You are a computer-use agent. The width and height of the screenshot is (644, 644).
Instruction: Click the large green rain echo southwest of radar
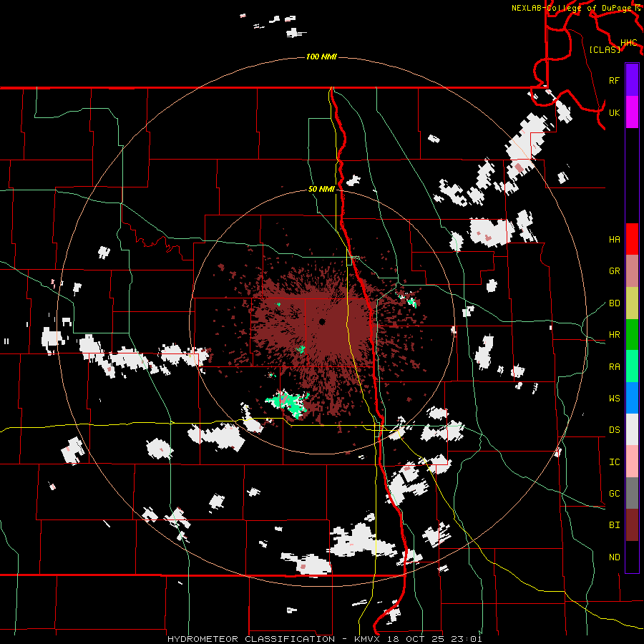(x=288, y=402)
